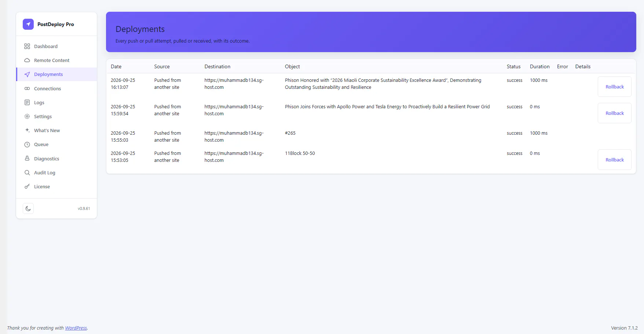The height and width of the screenshot is (334, 644).
Task: Click the Diagnostics icon in sidebar
Action: coord(27,159)
